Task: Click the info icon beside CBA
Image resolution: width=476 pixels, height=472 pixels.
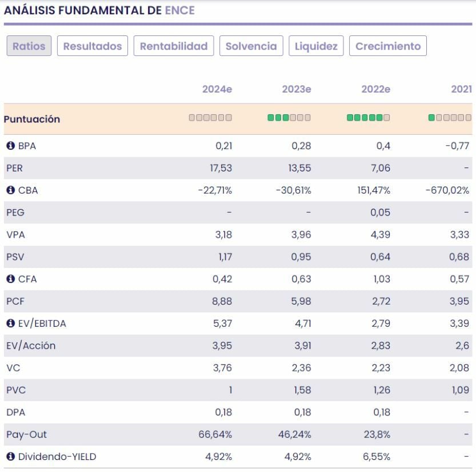Action: pos(10,190)
